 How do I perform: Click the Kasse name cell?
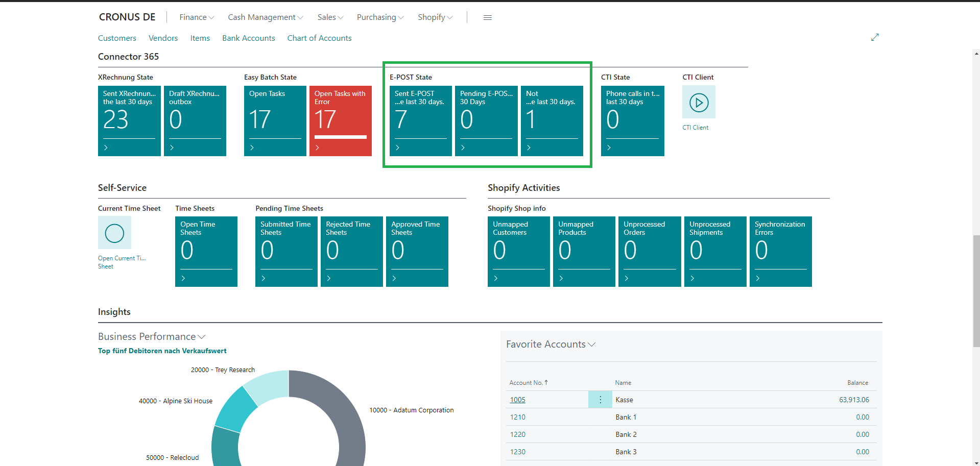click(624, 400)
